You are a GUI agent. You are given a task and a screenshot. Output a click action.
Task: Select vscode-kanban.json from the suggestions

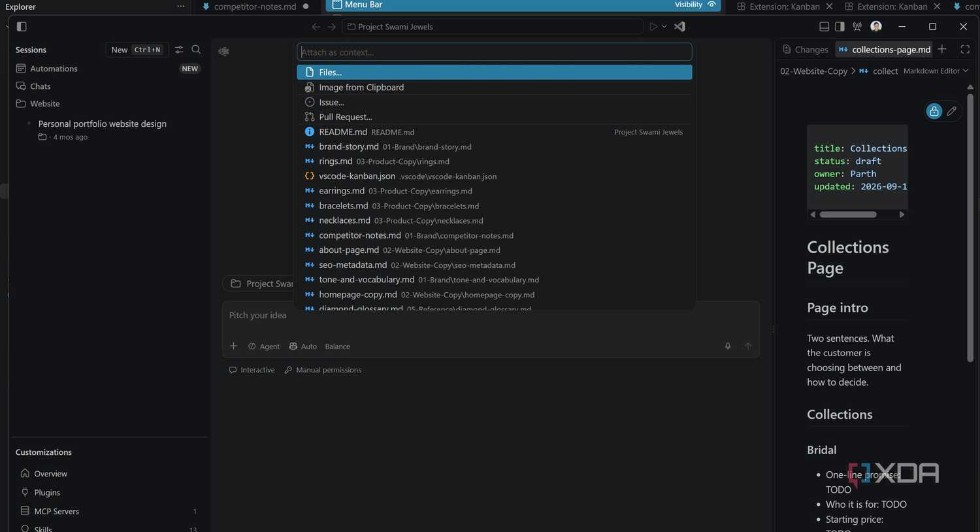[495, 176]
